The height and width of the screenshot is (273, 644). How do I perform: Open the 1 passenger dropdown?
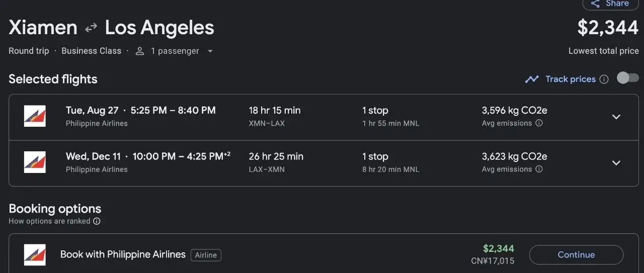210,51
